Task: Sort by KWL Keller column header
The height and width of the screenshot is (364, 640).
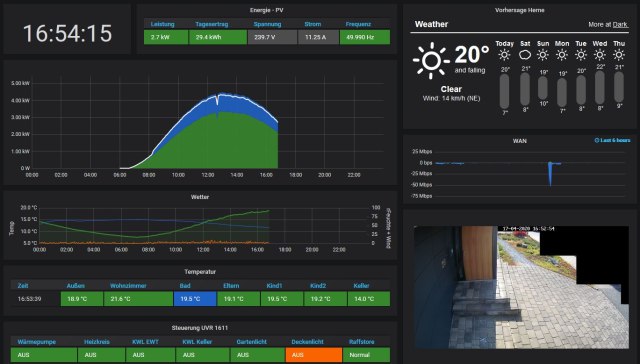Action: click(197, 342)
